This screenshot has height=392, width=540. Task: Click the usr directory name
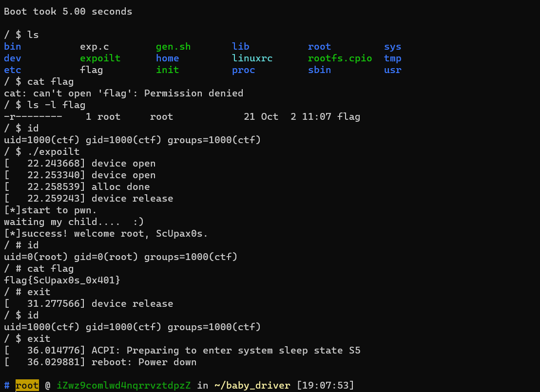[x=392, y=70]
